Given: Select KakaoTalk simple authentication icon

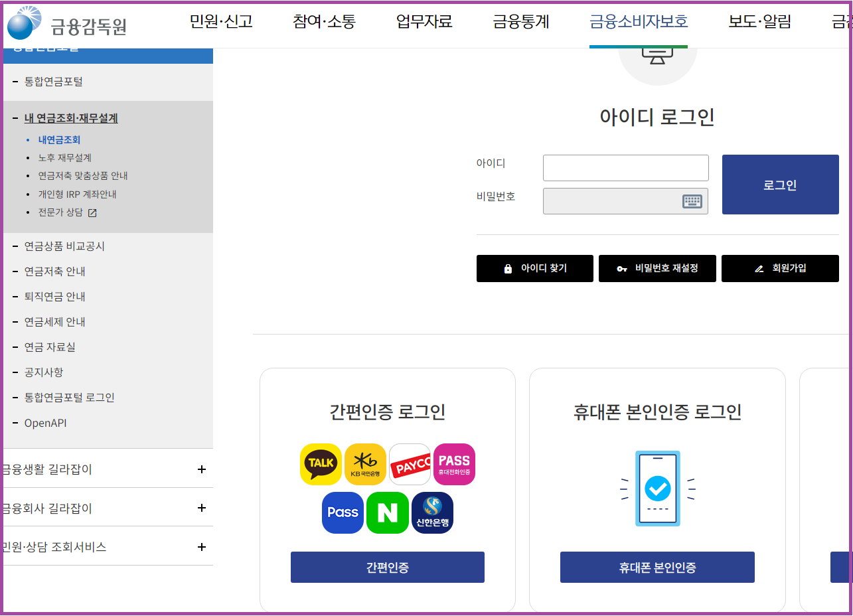Looking at the screenshot, I should point(321,464).
